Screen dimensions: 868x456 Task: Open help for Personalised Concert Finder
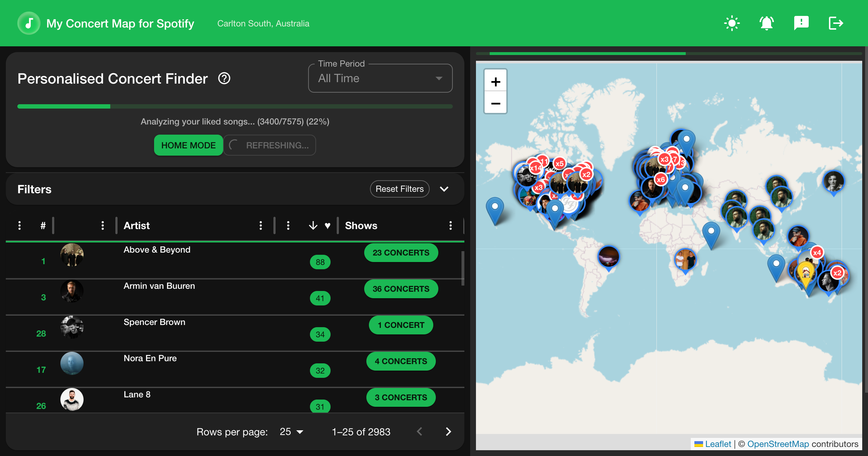[224, 78]
